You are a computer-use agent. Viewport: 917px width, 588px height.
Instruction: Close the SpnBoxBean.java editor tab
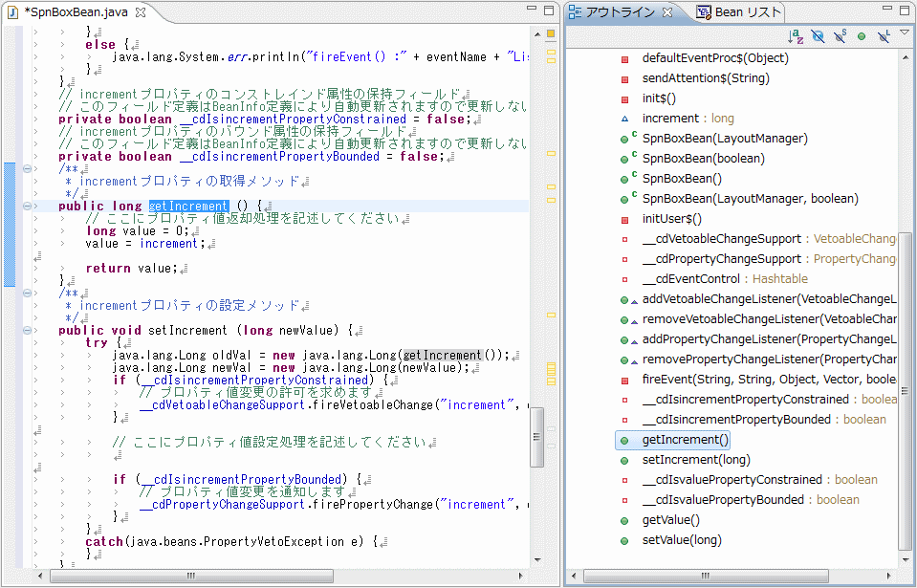tap(141, 11)
